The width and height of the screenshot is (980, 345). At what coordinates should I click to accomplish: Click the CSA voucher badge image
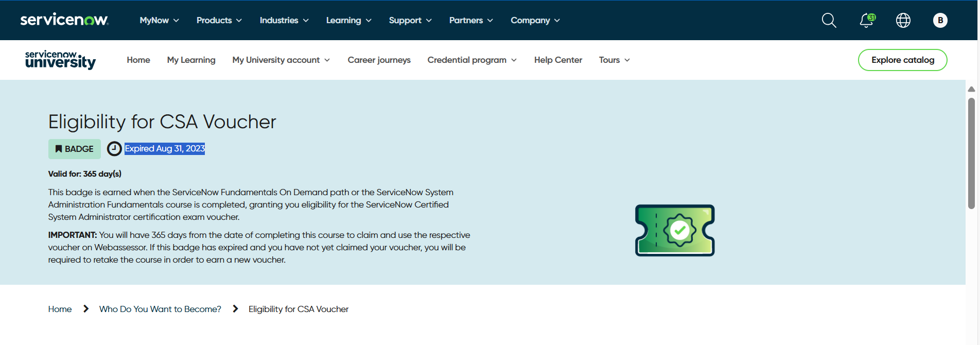675,230
